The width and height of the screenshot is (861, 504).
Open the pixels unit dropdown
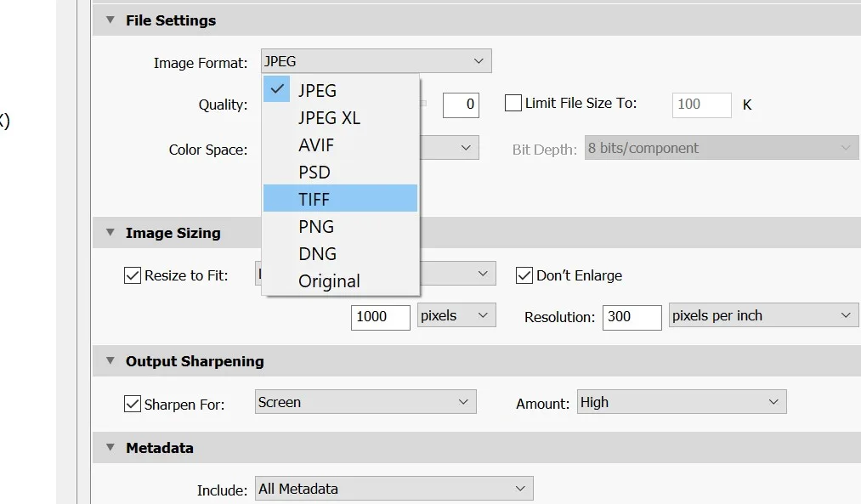(x=456, y=315)
